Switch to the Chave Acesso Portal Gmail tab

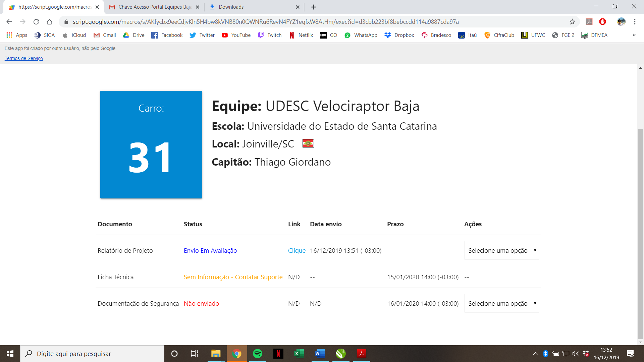(154, 7)
